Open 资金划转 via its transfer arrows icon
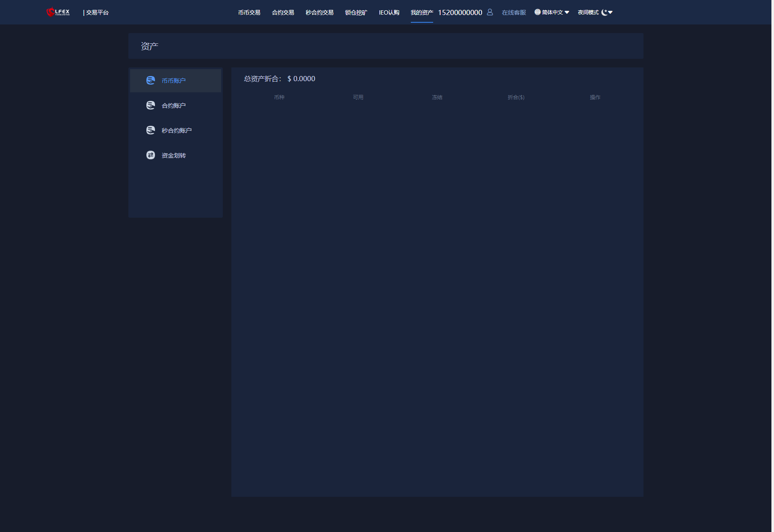774x532 pixels. pyautogui.click(x=151, y=155)
